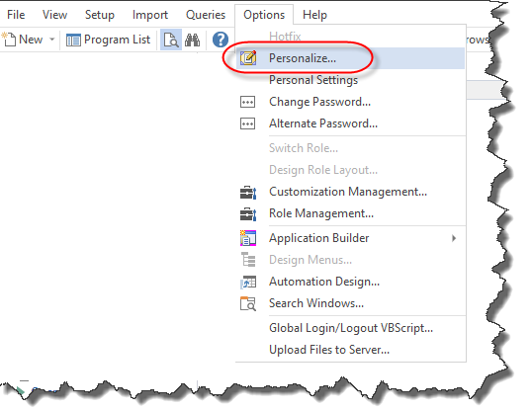
Task: Click the Search Windows magnifier icon
Action: click(248, 303)
